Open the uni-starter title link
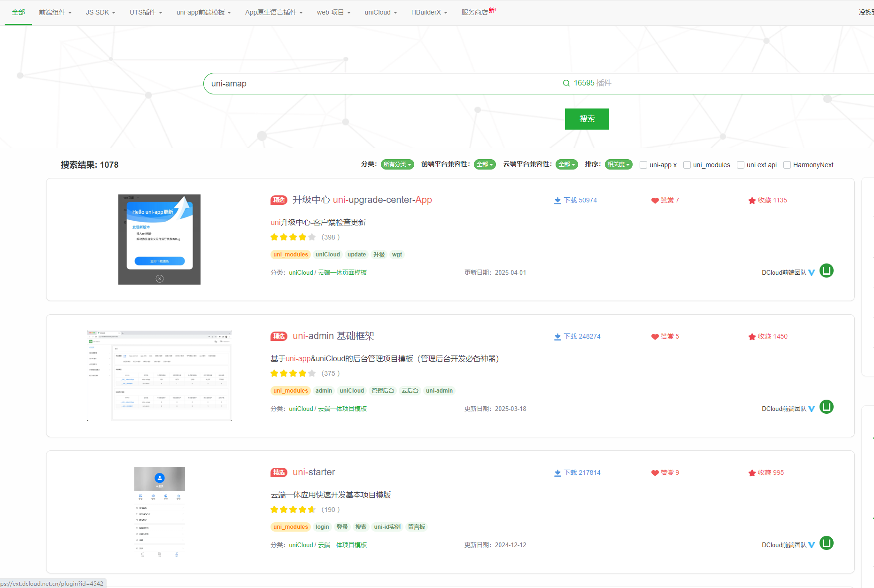Viewport: 874px width, 588px height. 314,472
